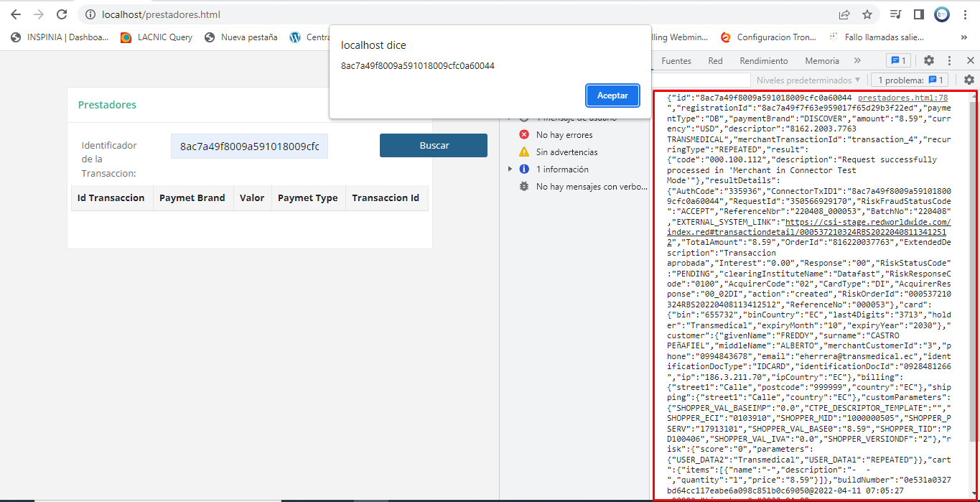Show hidden bookmarks via overflow chevron
Viewport: 980px width, 502px height.
963,37
